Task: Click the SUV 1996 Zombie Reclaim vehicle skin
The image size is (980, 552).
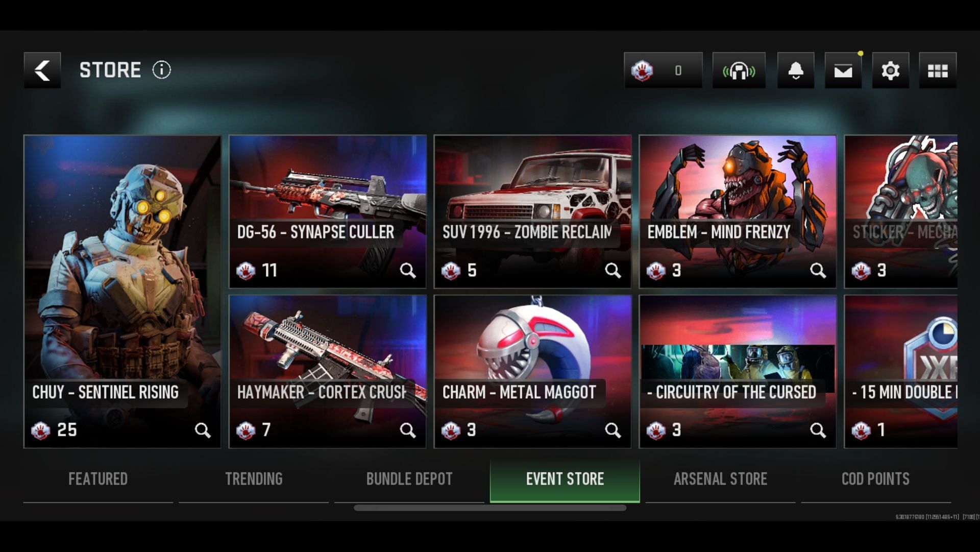Action: (x=532, y=210)
